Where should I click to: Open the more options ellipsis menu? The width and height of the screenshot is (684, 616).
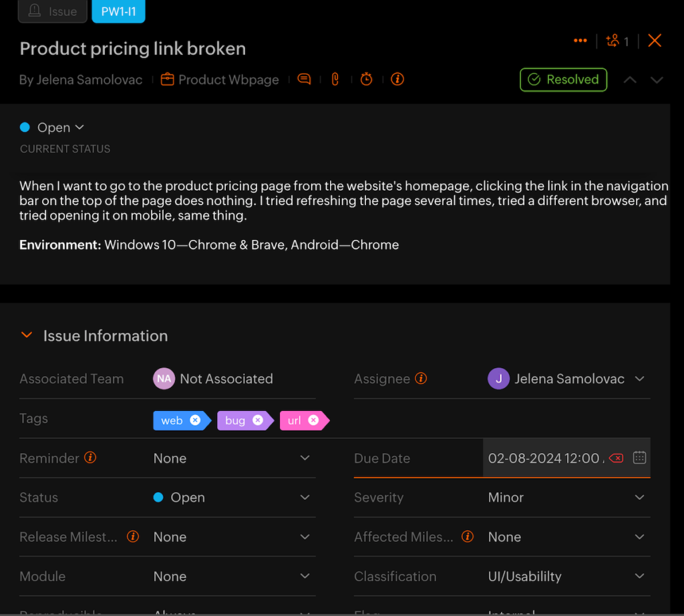click(x=580, y=40)
